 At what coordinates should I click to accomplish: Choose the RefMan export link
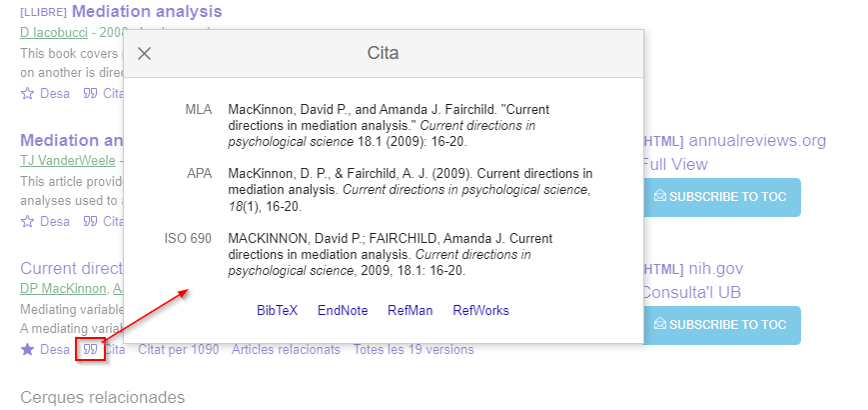pos(410,310)
